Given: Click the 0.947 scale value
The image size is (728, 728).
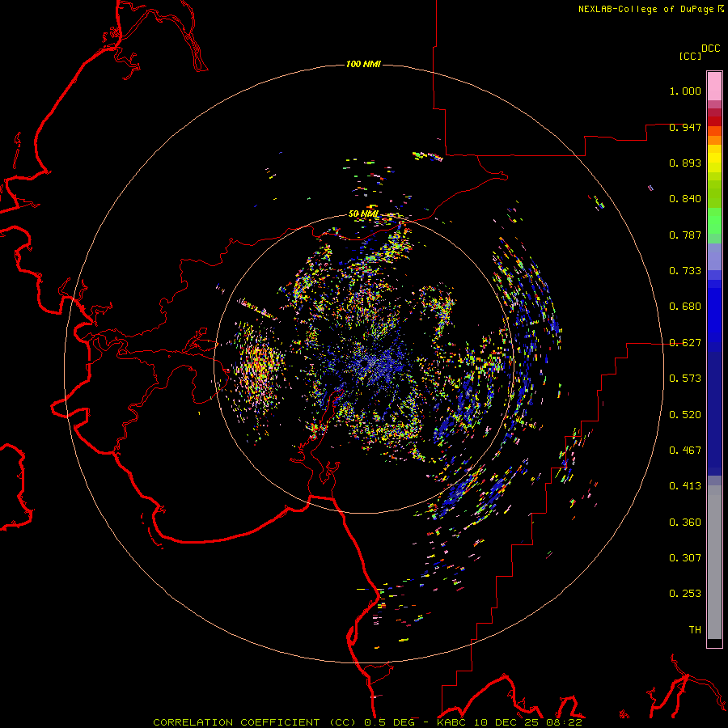Looking at the screenshot, I should [x=685, y=127].
